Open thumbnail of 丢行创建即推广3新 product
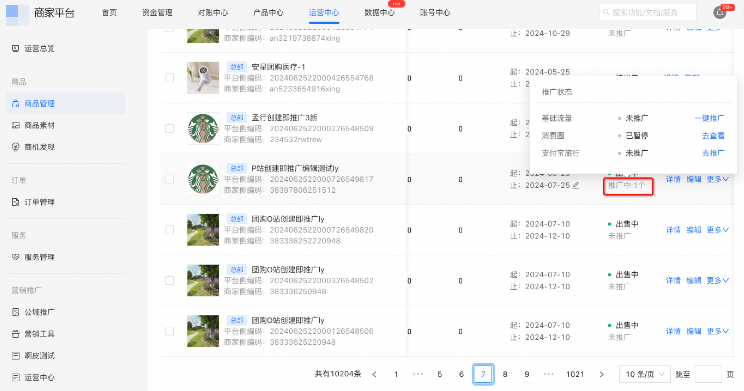This screenshot has height=391, width=744. 203,129
